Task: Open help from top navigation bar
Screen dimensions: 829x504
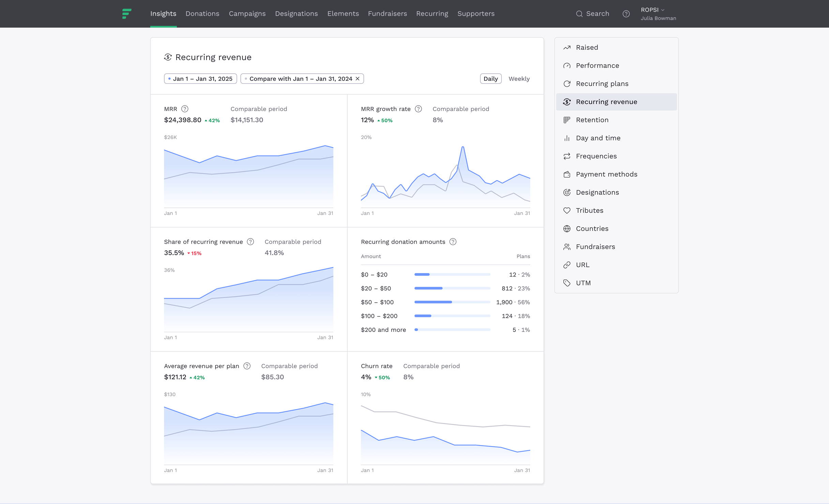Action: 626,14
